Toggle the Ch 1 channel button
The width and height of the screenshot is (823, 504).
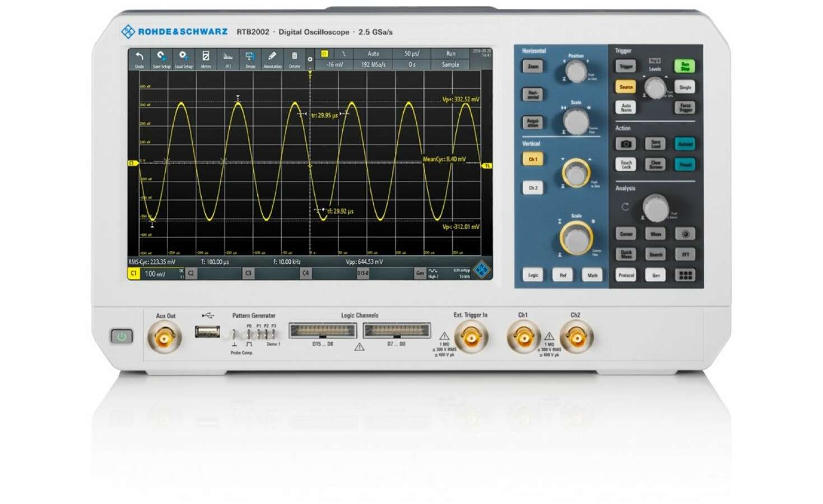coord(533,160)
